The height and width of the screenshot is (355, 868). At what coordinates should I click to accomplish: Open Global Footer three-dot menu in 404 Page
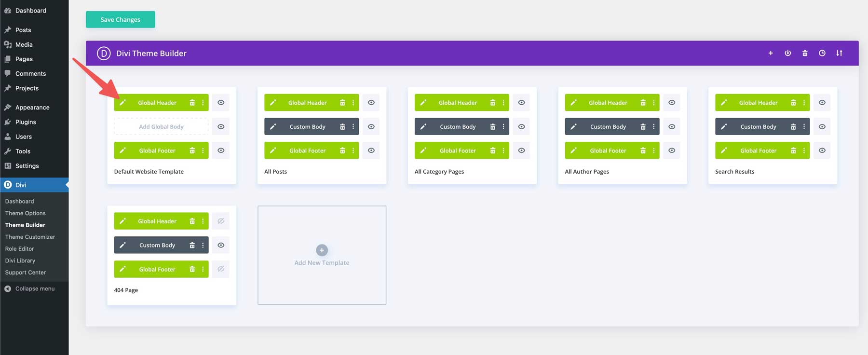click(x=203, y=269)
